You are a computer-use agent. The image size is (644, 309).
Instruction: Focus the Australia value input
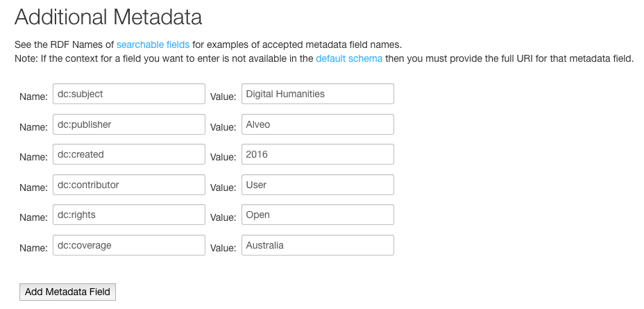point(317,245)
